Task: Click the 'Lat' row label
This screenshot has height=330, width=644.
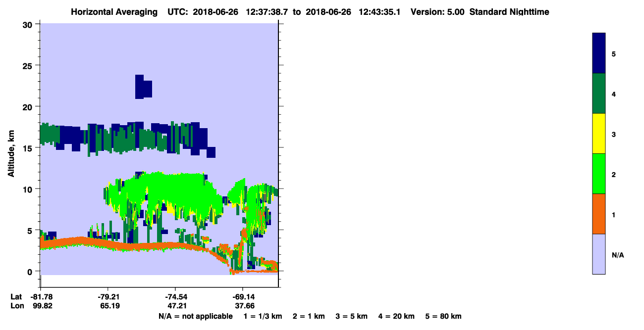Action: pos(16,297)
